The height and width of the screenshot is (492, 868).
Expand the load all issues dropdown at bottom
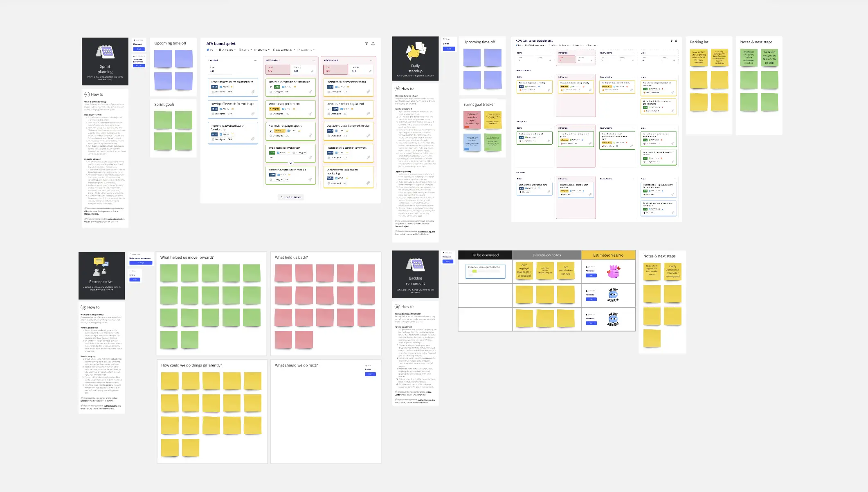point(290,198)
